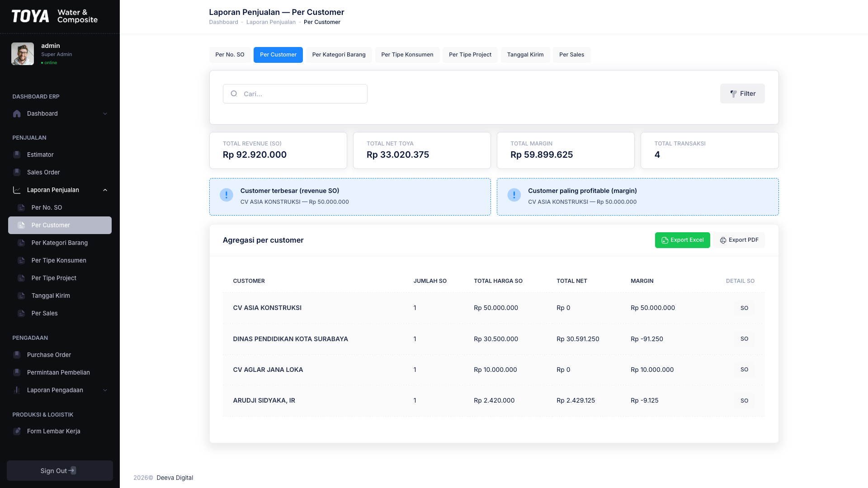
Task: Switch to the Per Kategori Barang tab
Action: click(339, 55)
